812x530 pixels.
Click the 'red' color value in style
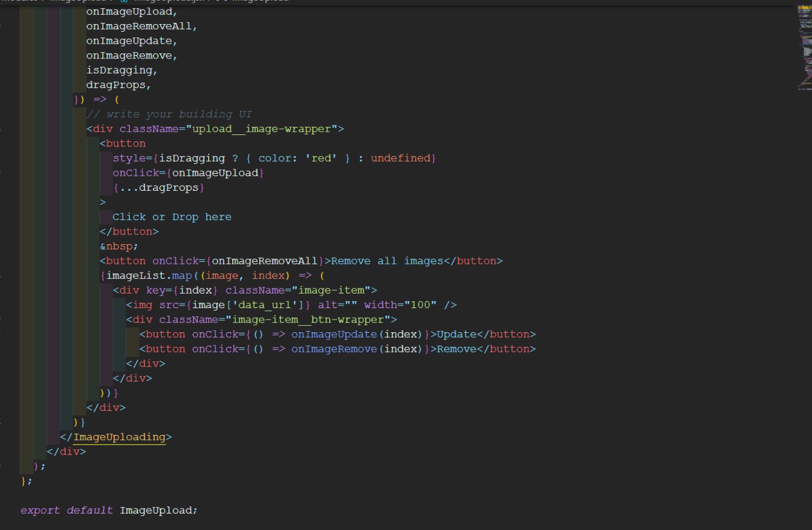(x=322, y=158)
